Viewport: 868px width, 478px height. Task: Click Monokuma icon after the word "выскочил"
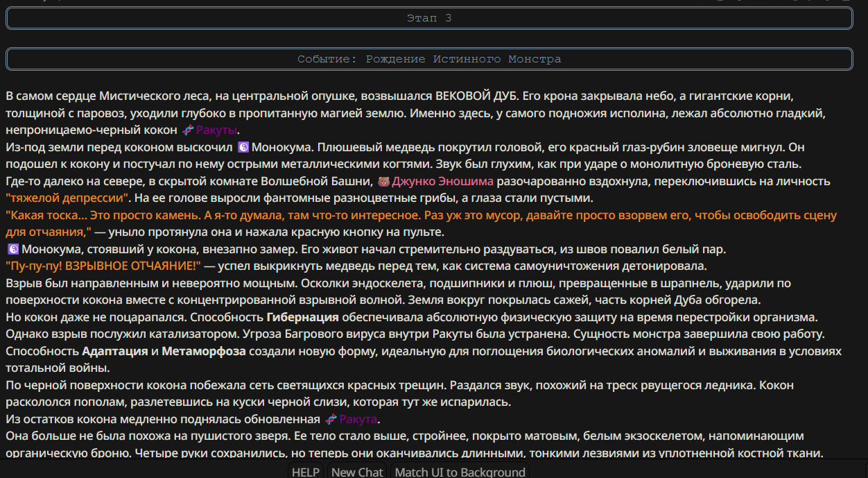coord(243,147)
